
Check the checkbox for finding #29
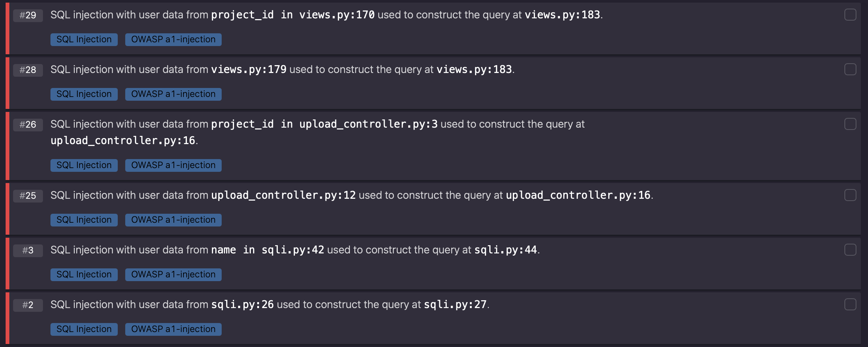pyautogui.click(x=850, y=15)
